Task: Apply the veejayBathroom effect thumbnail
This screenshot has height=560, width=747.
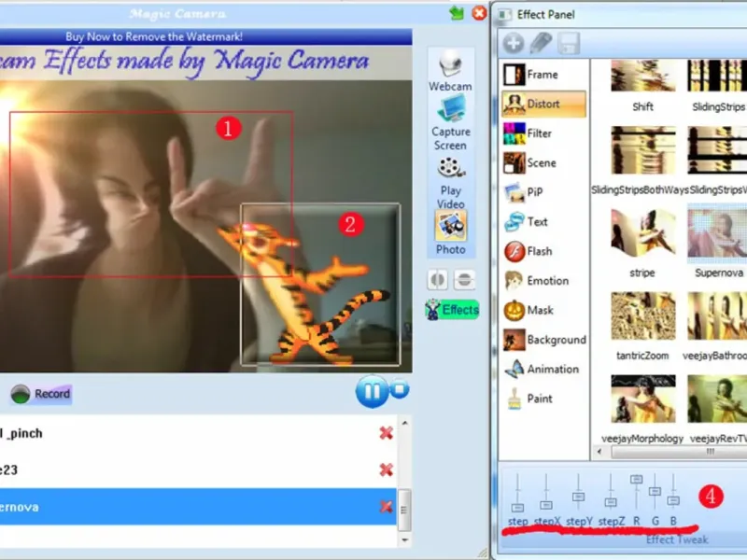Action: click(717, 315)
